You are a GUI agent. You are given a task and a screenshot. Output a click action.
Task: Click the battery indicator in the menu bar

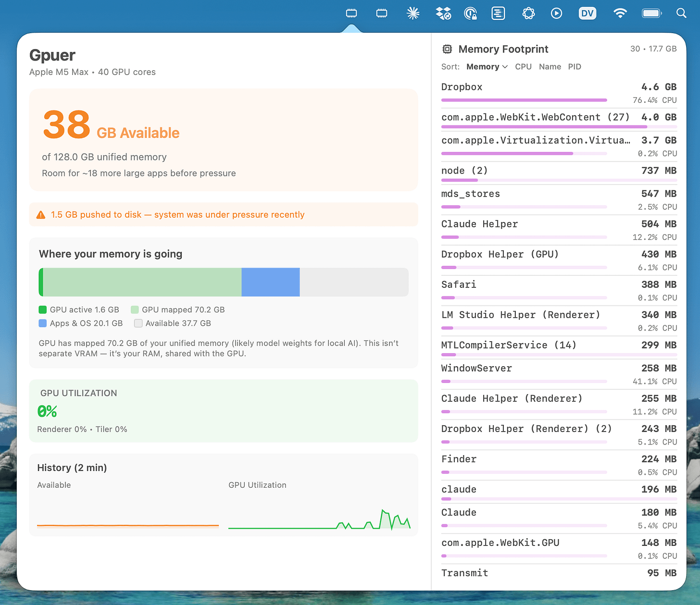point(651,13)
